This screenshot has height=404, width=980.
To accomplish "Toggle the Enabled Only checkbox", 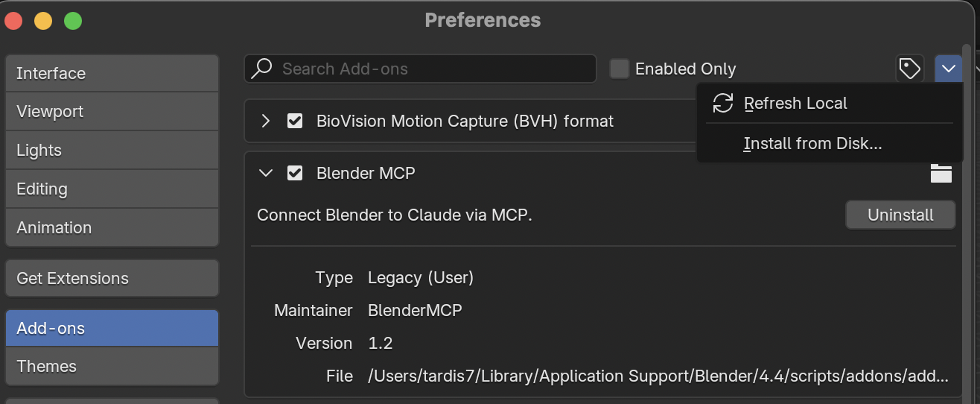I will click(x=620, y=69).
